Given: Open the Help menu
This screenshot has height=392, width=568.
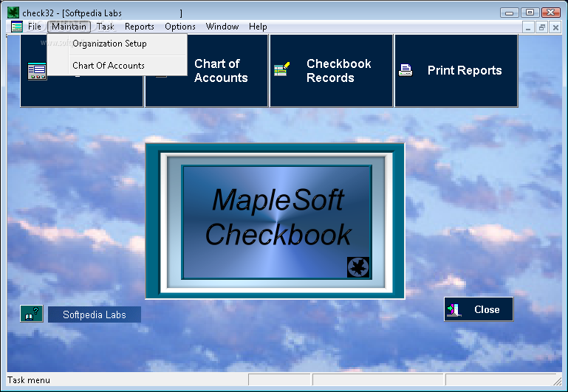Looking at the screenshot, I should tap(258, 27).
